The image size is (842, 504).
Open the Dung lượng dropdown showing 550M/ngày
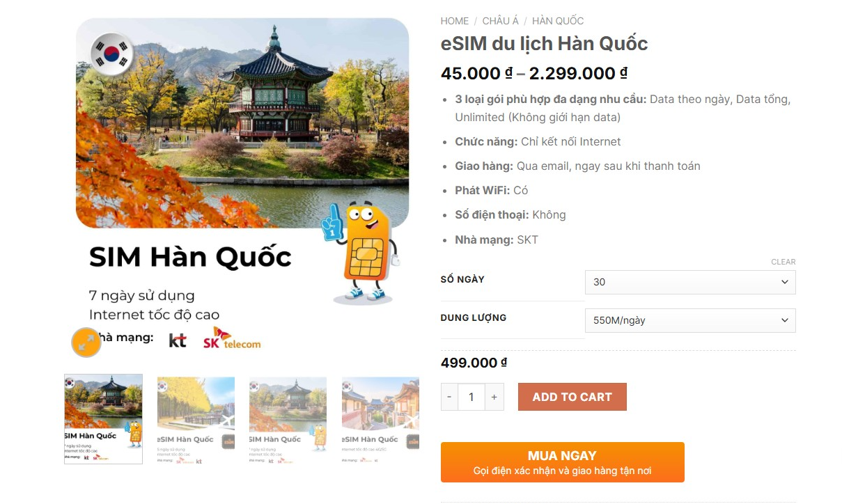coord(690,320)
